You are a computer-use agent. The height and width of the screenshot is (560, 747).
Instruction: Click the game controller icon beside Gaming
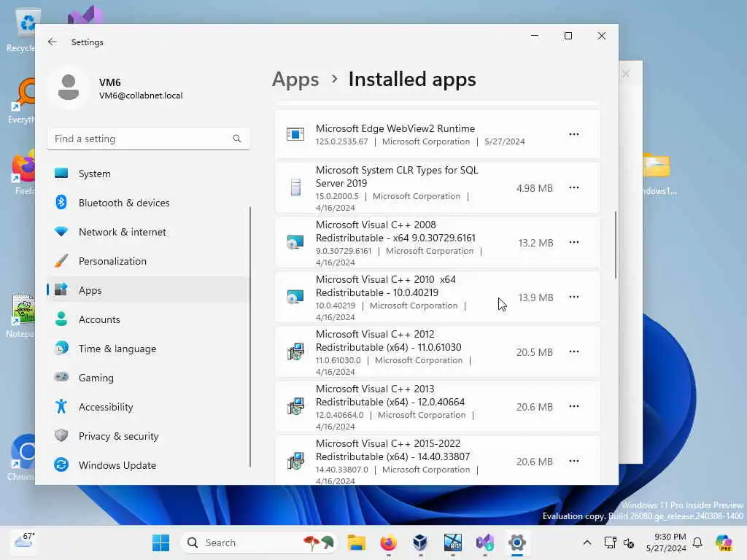61,377
